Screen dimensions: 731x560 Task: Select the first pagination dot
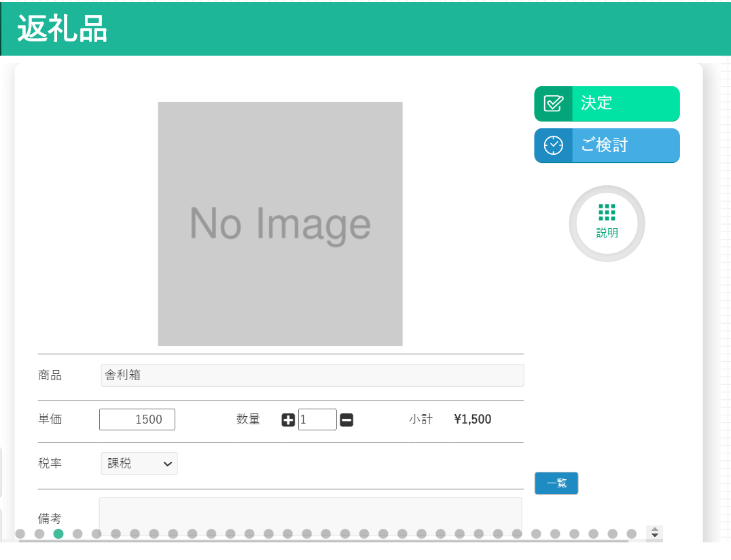pyautogui.click(x=20, y=534)
